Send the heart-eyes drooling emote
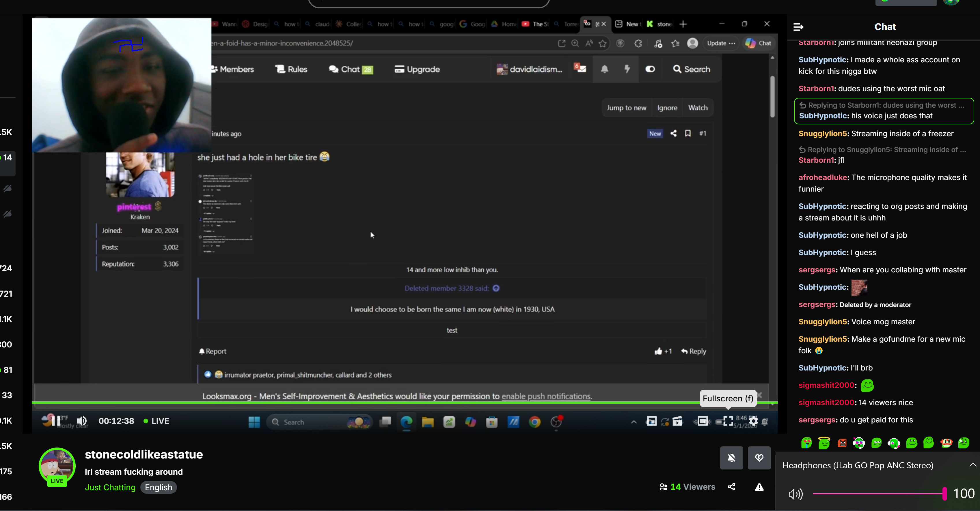 (x=806, y=443)
